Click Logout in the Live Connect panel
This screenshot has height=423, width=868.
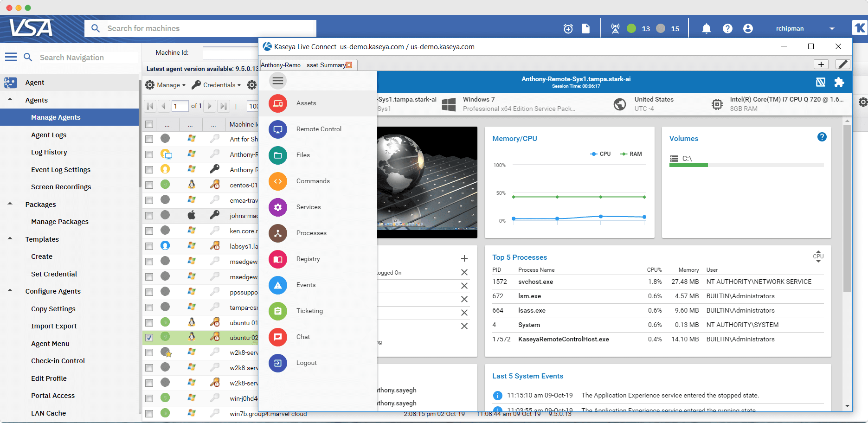click(x=306, y=363)
